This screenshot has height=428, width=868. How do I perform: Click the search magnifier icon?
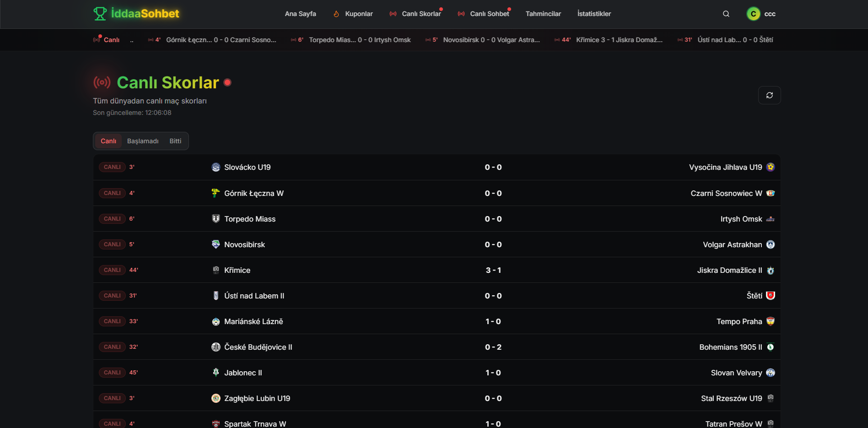[726, 14]
